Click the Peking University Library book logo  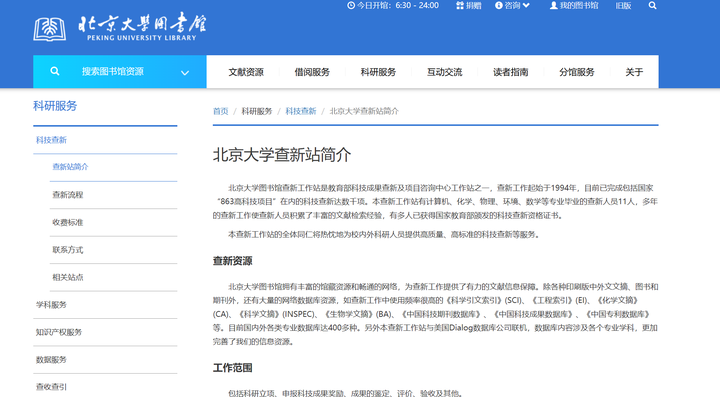pos(50,29)
